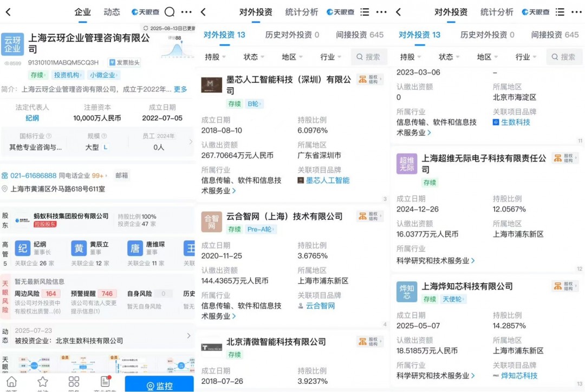585x392 pixels.
Task: Expand 行业 filter in right panel
Action: coord(525,57)
